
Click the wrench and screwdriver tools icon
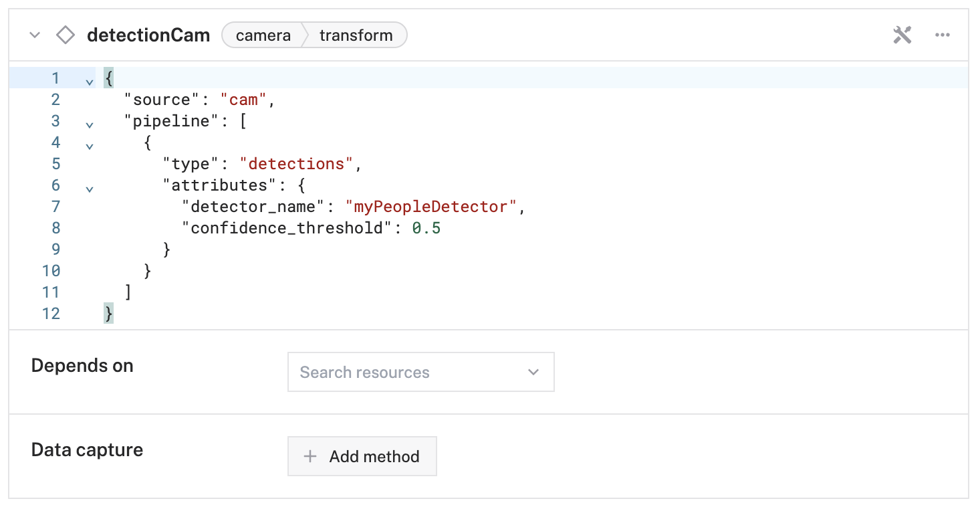pos(902,35)
